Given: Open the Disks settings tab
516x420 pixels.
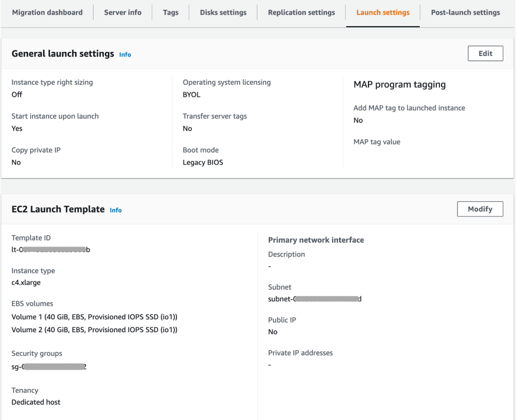Looking at the screenshot, I should [222, 12].
